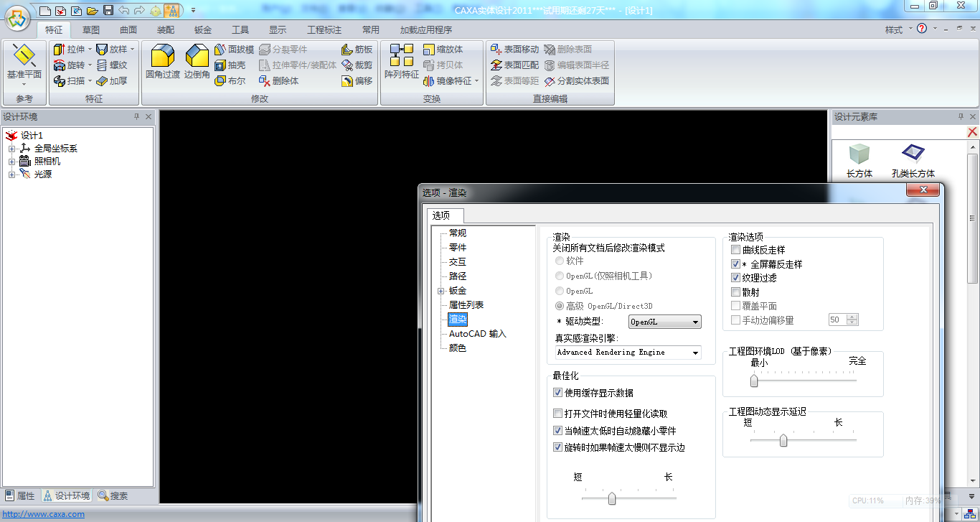The width and height of the screenshot is (980, 522).
Task: Click the 阵列特征 pattern feature tool
Action: [x=402, y=62]
